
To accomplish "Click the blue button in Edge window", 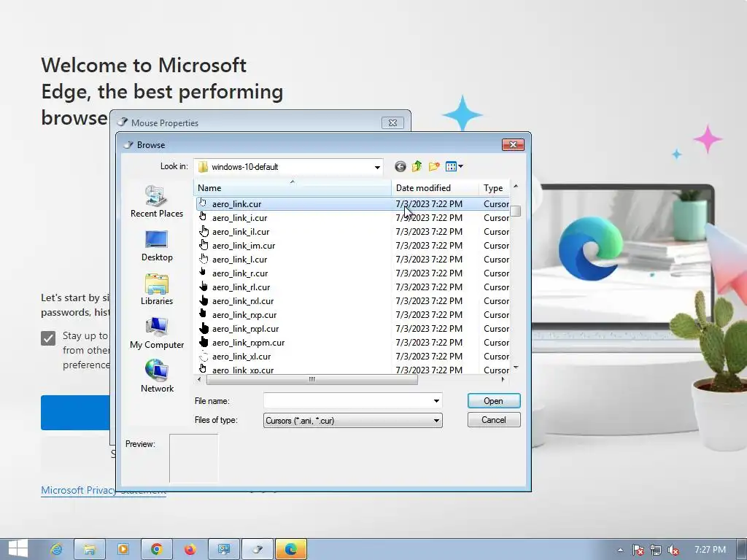I will point(75,413).
